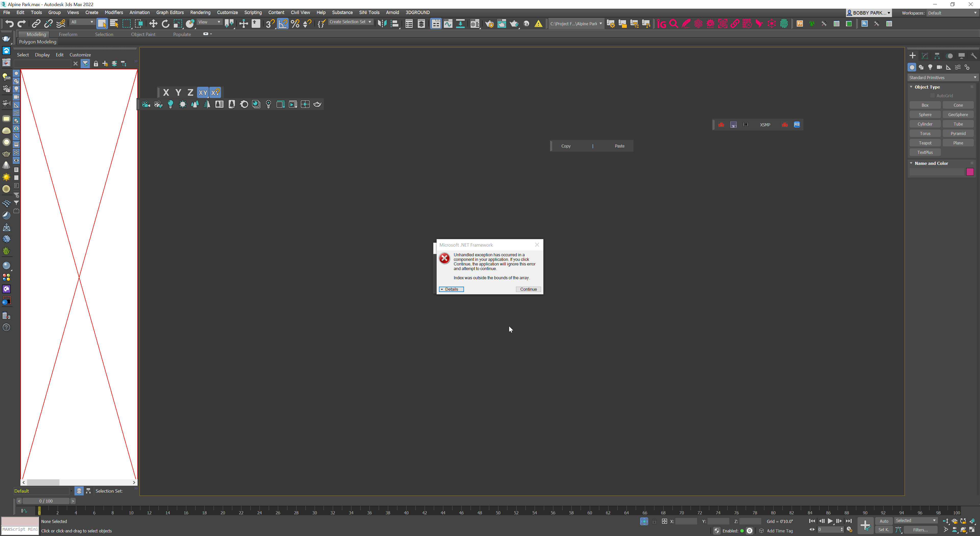Viewport: 980px width, 536px height.
Task: Switch to the Object Paint ribbon tab
Action: (x=143, y=34)
